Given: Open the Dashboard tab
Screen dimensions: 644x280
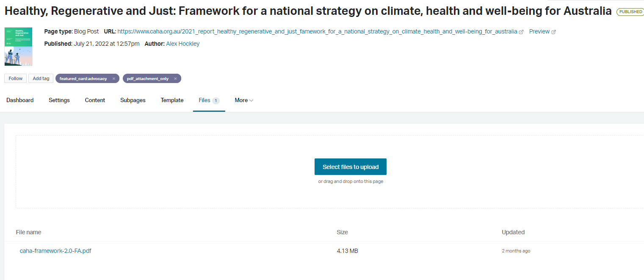Looking at the screenshot, I should 20,100.
